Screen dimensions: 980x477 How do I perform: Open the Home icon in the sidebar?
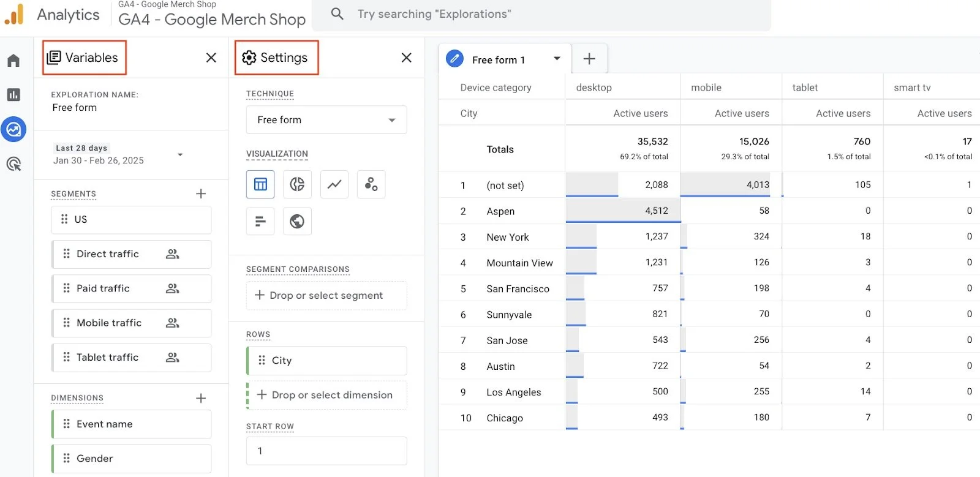click(x=13, y=61)
